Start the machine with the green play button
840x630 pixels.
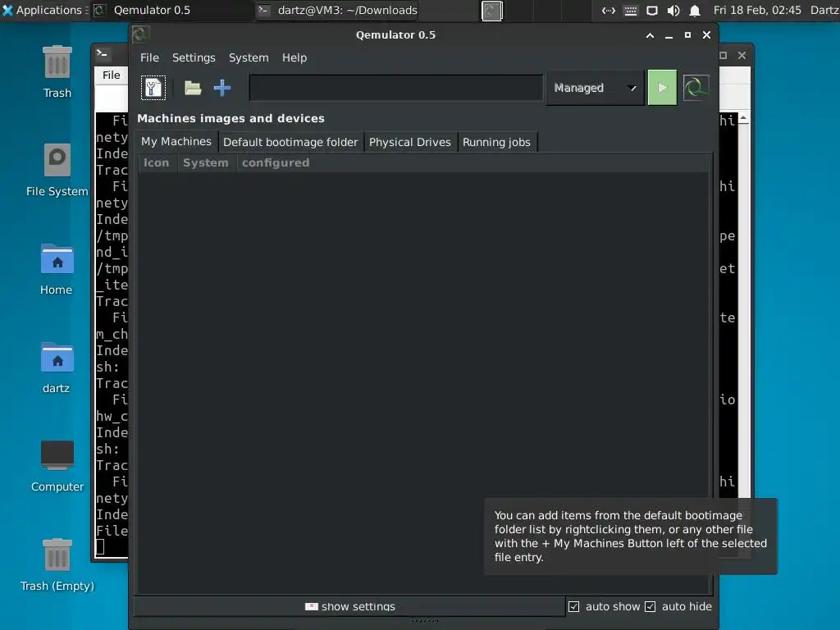point(662,88)
